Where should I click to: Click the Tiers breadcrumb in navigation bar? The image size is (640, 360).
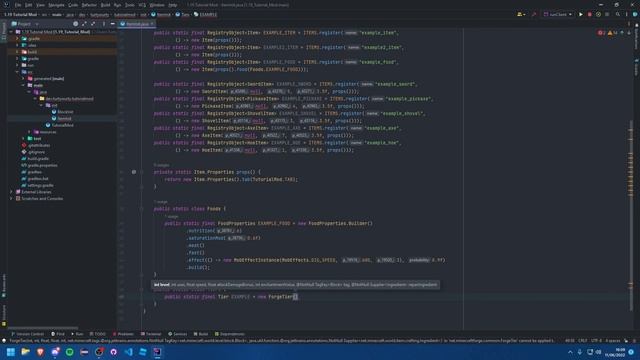coord(182,14)
